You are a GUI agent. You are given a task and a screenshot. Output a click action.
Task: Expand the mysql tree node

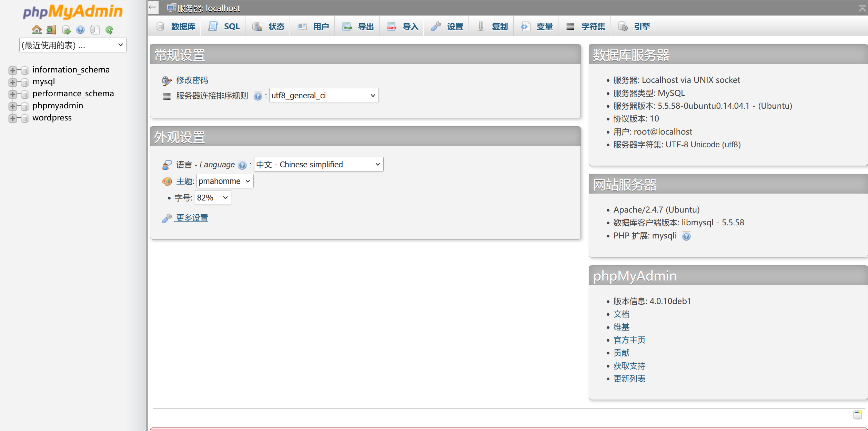tap(12, 82)
